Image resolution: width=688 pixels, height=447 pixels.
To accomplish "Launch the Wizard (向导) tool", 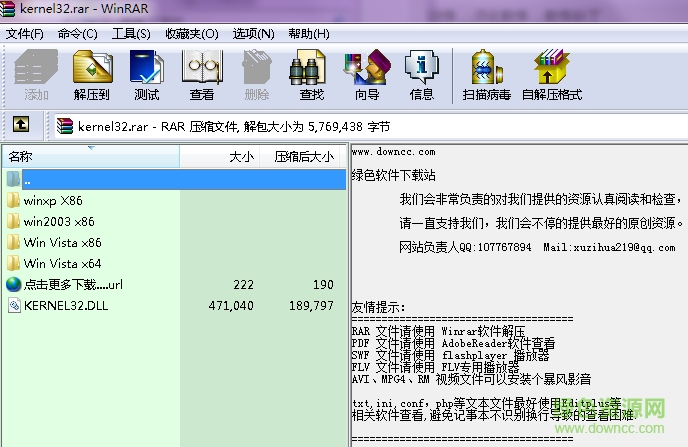I will click(367, 67).
